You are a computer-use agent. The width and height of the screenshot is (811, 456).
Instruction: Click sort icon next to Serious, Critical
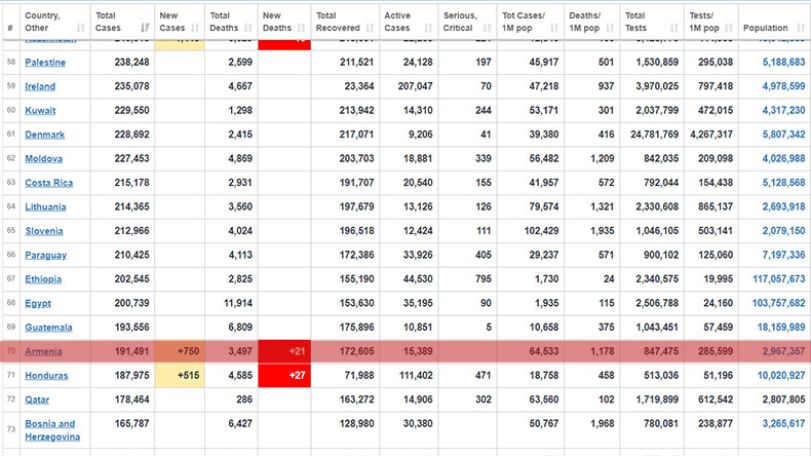point(487,28)
